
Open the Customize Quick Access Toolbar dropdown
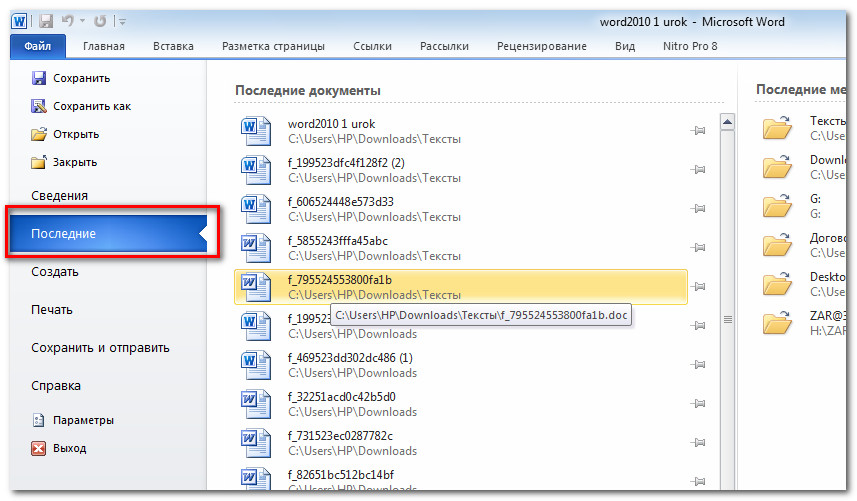tap(121, 21)
